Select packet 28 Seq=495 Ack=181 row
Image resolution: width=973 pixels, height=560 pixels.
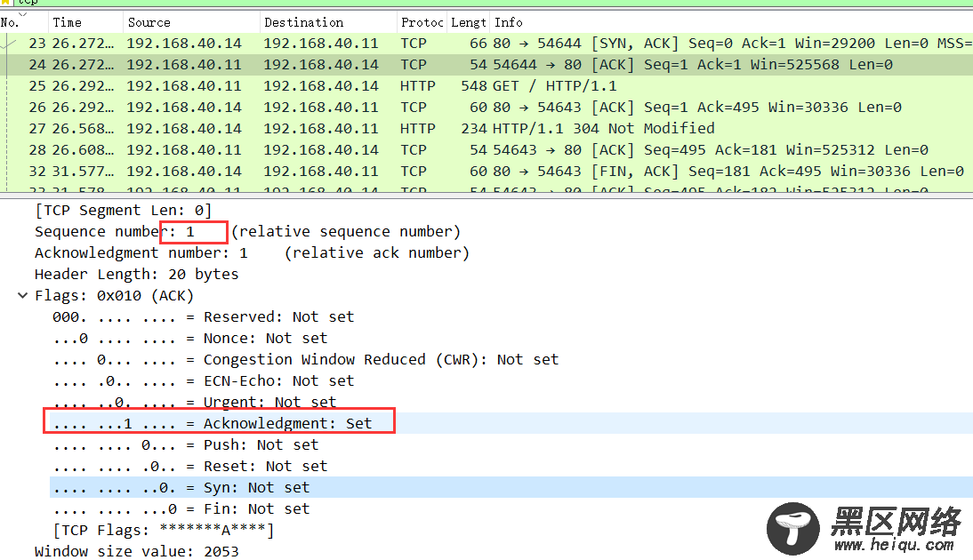point(486,150)
